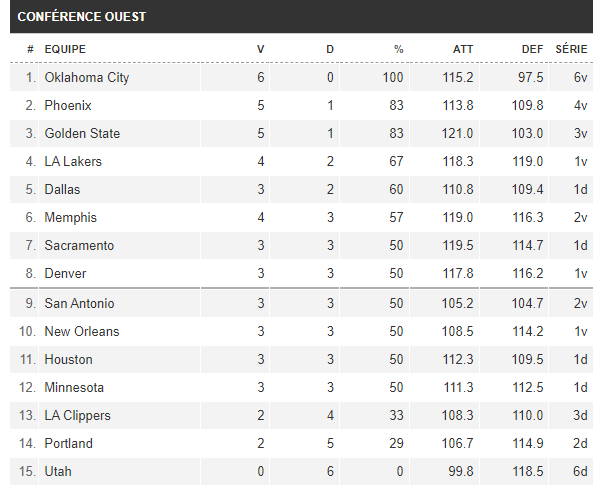The width and height of the screenshot is (609, 487).
Task: Click the Houston team name
Action: click(68, 359)
